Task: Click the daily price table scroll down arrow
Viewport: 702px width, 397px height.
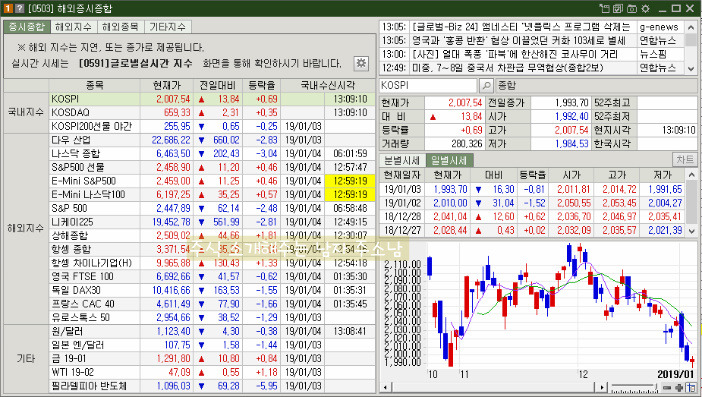Action: click(x=691, y=231)
